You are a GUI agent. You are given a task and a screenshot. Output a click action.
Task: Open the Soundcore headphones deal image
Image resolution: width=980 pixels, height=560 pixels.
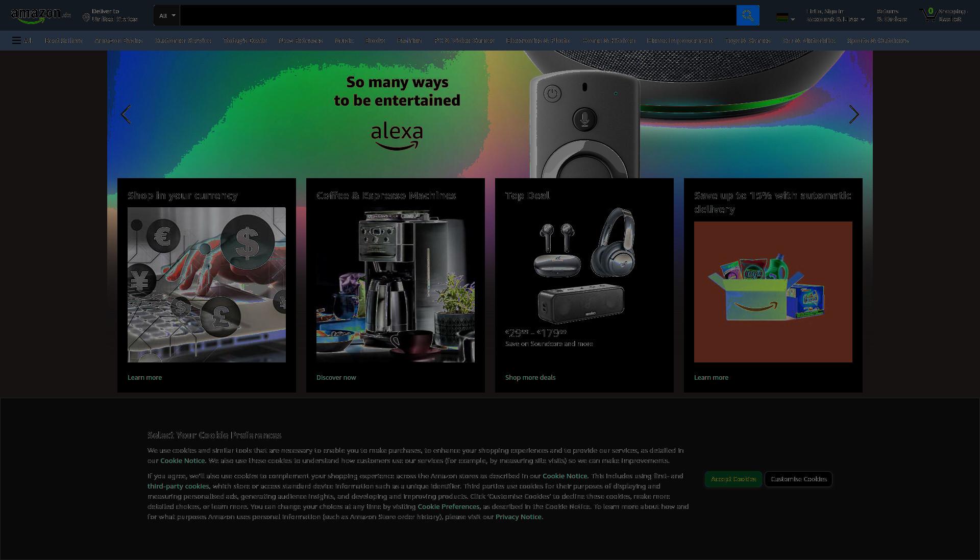[x=584, y=265]
